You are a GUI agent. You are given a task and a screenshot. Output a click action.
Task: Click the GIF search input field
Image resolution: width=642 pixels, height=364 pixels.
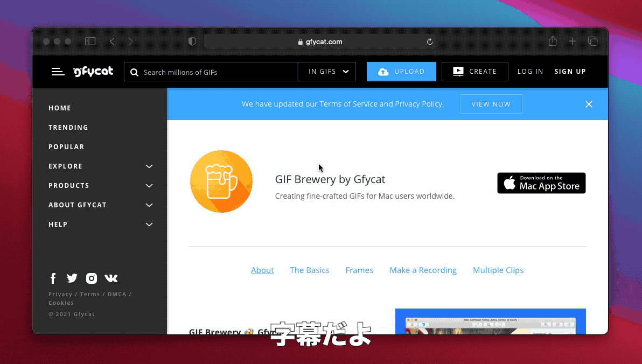click(215, 72)
